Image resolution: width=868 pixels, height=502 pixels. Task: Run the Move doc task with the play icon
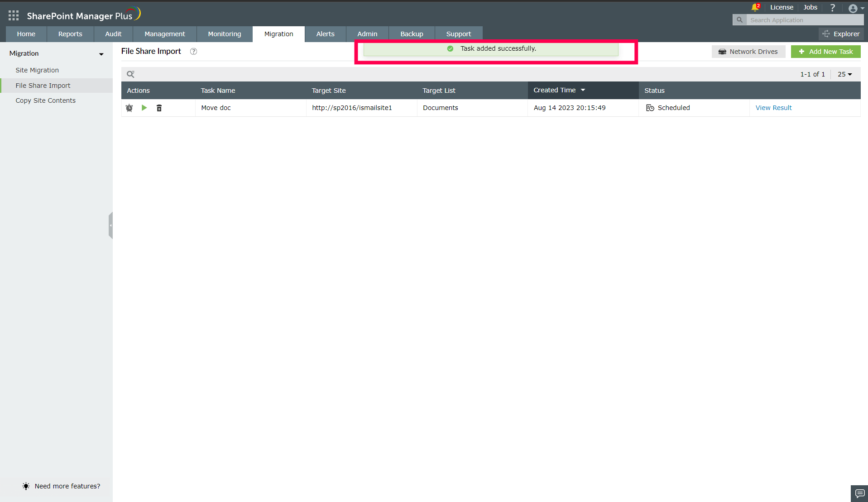click(144, 108)
